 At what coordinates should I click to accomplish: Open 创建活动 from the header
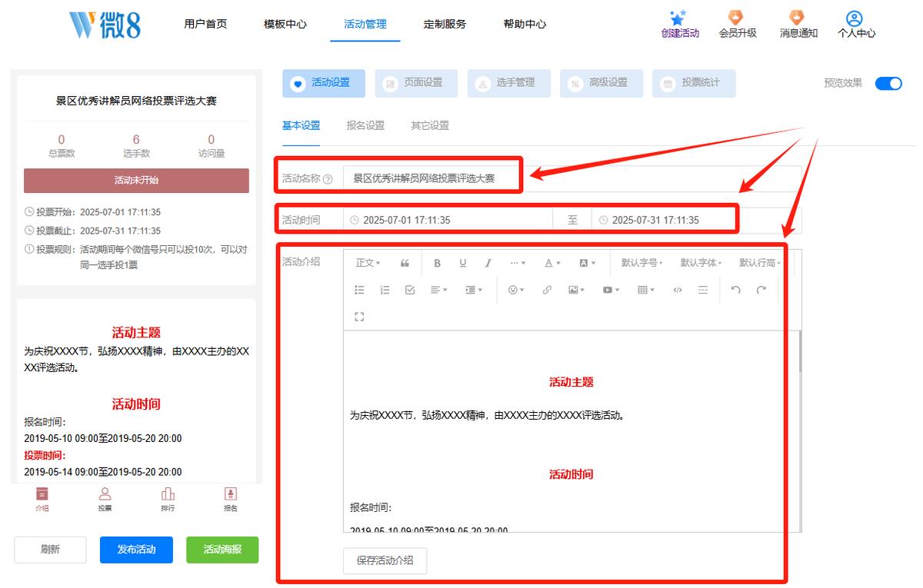[680, 25]
